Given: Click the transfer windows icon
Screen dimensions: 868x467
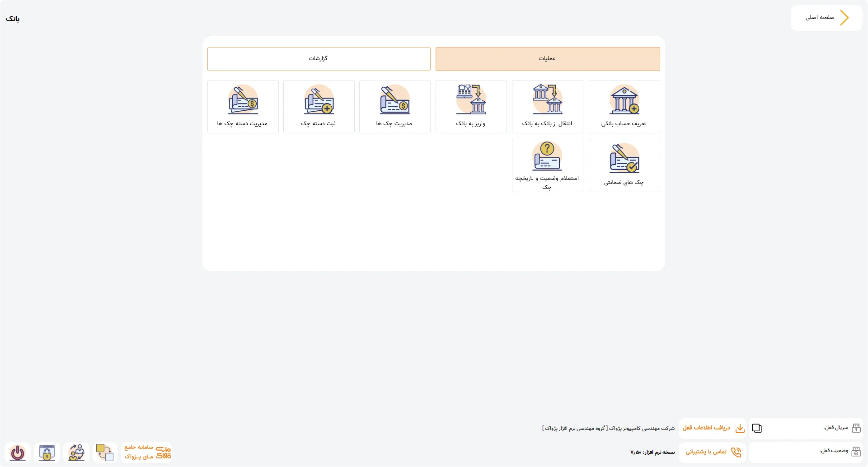Looking at the screenshot, I should pos(105,453).
